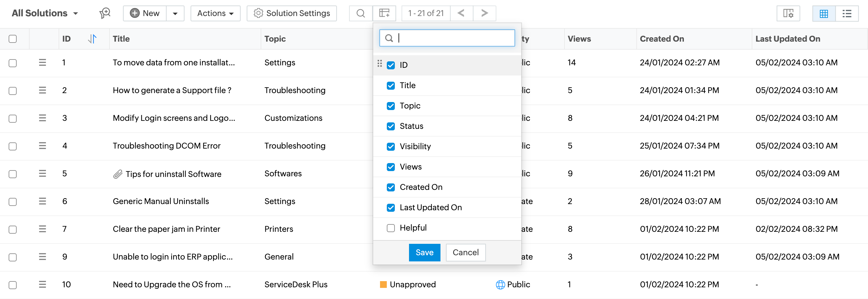Enable the Helpful column checkbox
The image size is (868, 299).
point(391,228)
